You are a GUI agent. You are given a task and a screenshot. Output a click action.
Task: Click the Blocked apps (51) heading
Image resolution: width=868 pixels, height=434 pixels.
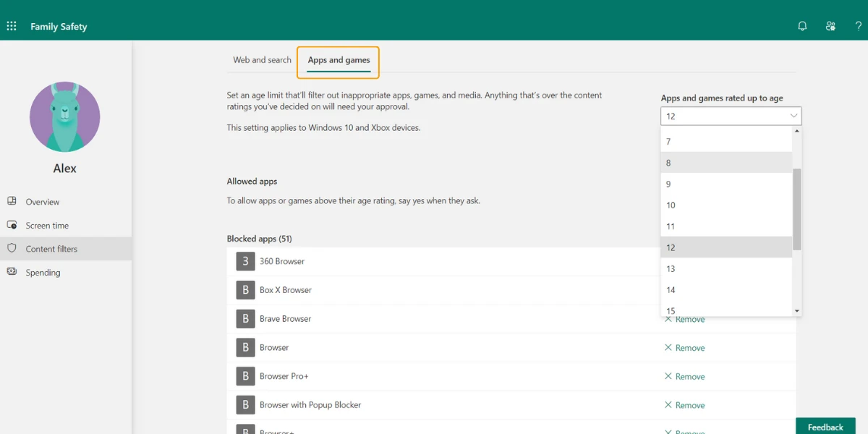pyautogui.click(x=259, y=239)
